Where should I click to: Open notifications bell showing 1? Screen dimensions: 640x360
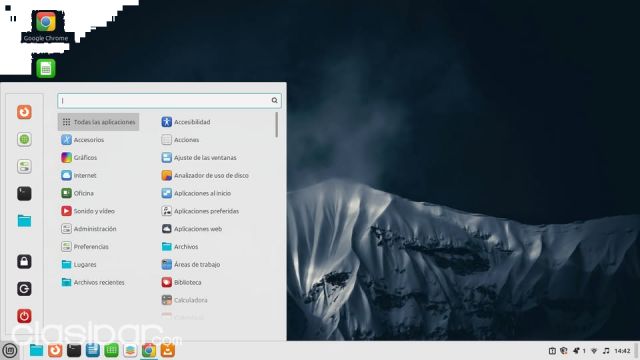pos(580,351)
